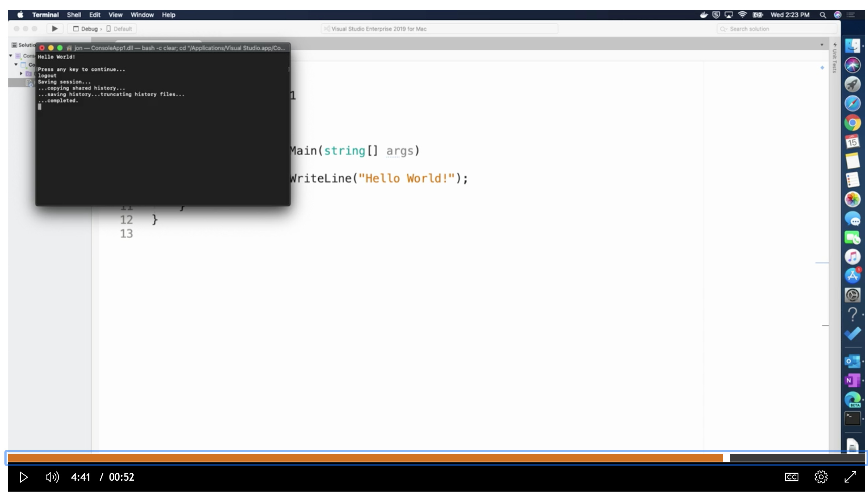Click the Search solution field
Viewport: 868px width, 492px height.
(777, 29)
